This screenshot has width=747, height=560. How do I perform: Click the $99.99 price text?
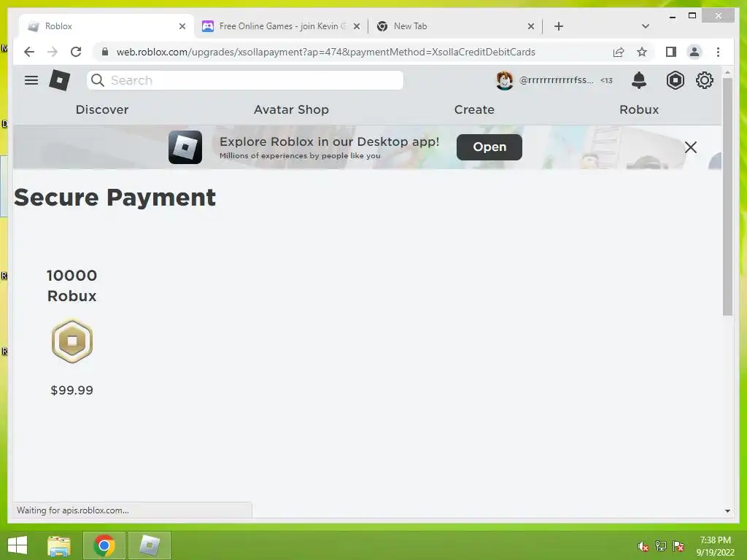[x=72, y=391]
